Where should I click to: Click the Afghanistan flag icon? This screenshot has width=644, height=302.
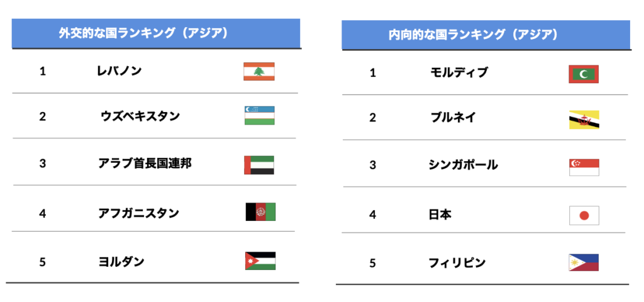pos(260,211)
